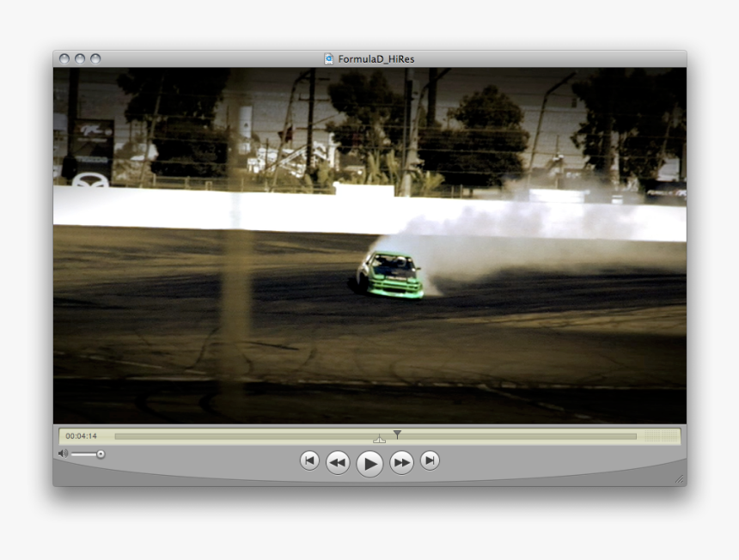Click the QuickTime document icon in title bar
Image resolution: width=739 pixels, height=560 pixels.
point(328,59)
